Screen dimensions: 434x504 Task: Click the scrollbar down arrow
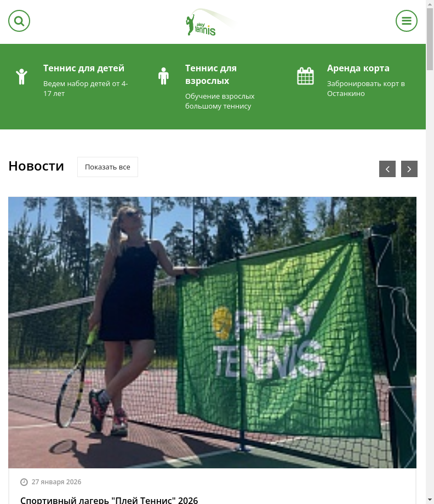click(x=430, y=500)
